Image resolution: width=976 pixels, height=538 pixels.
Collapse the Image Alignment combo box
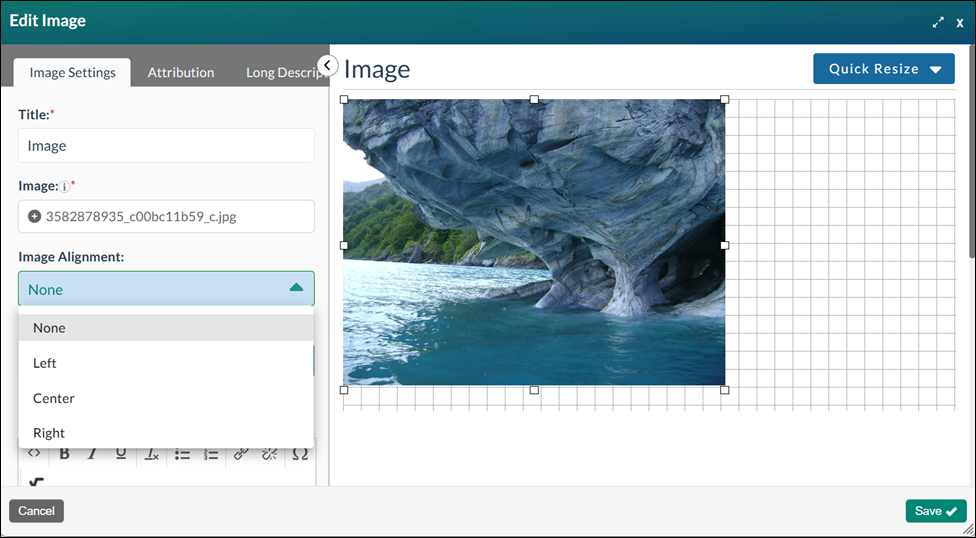click(x=166, y=289)
